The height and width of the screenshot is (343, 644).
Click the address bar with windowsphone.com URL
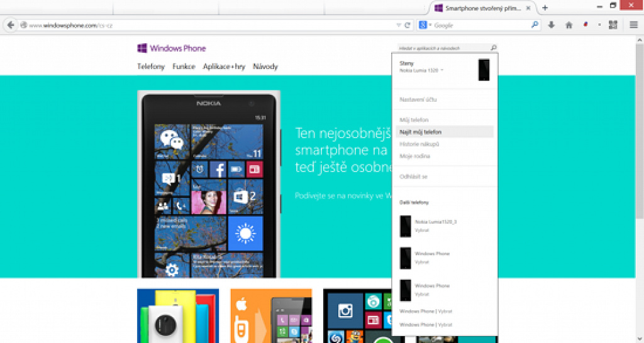coord(209,25)
